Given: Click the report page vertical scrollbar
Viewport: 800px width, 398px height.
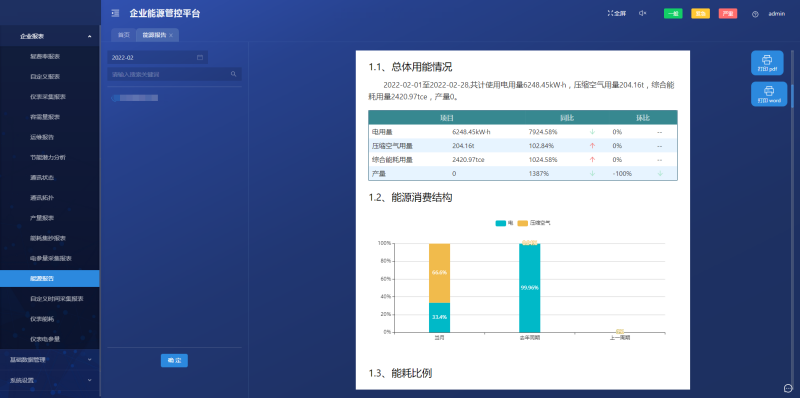Looking at the screenshot, I should 792,96.
